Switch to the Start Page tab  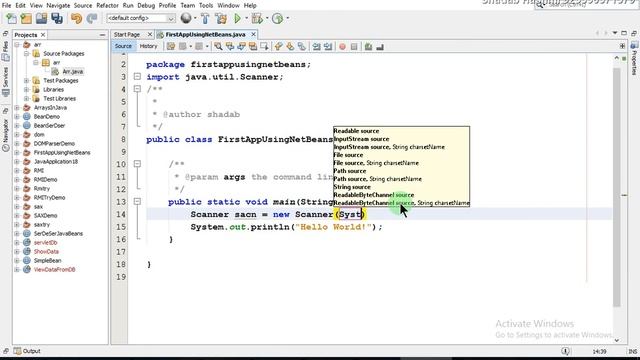click(x=127, y=35)
